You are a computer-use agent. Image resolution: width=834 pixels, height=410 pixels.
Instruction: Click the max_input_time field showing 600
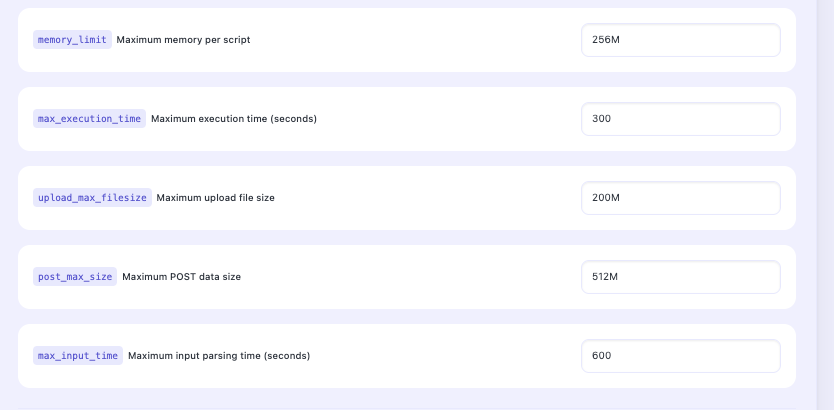[680, 356]
